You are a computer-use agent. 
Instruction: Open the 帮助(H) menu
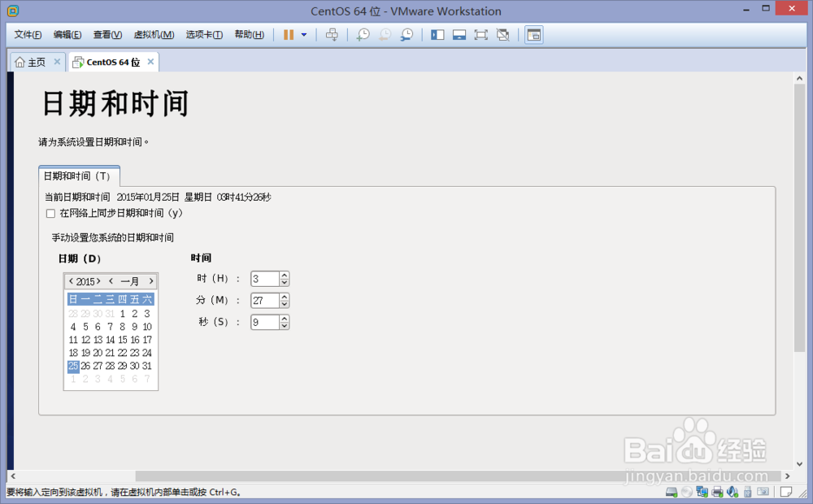tap(250, 35)
